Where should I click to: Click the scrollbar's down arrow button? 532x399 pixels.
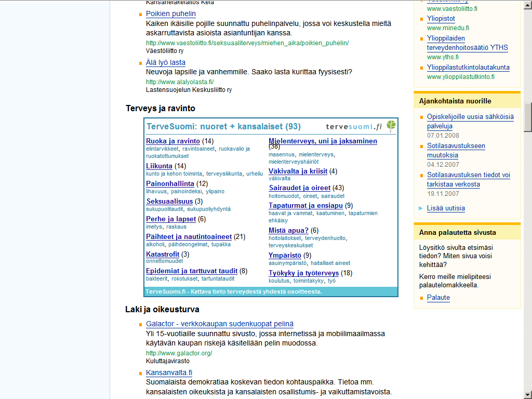pyautogui.click(x=528, y=395)
